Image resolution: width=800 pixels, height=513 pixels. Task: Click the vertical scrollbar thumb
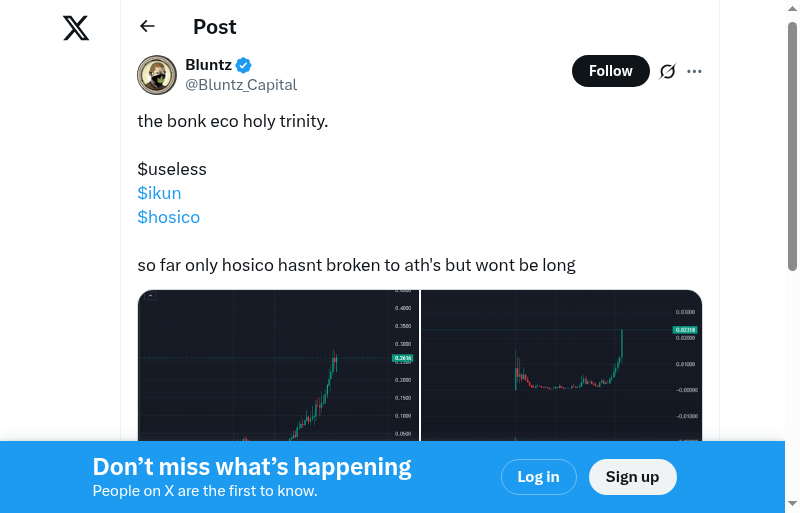click(792, 145)
